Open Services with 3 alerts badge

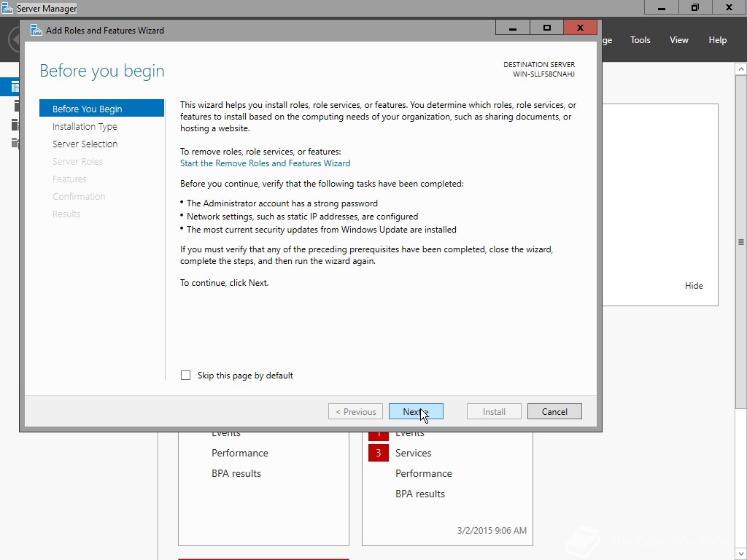[379, 453]
